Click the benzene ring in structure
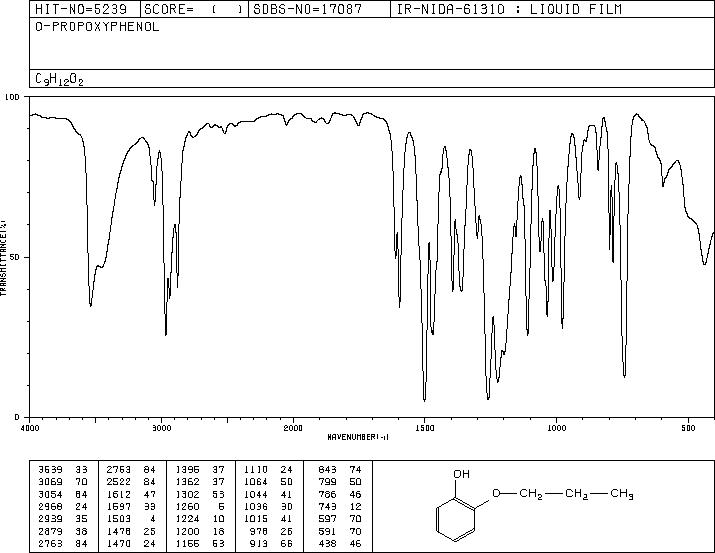This screenshot has width=715, height=553. [456, 520]
